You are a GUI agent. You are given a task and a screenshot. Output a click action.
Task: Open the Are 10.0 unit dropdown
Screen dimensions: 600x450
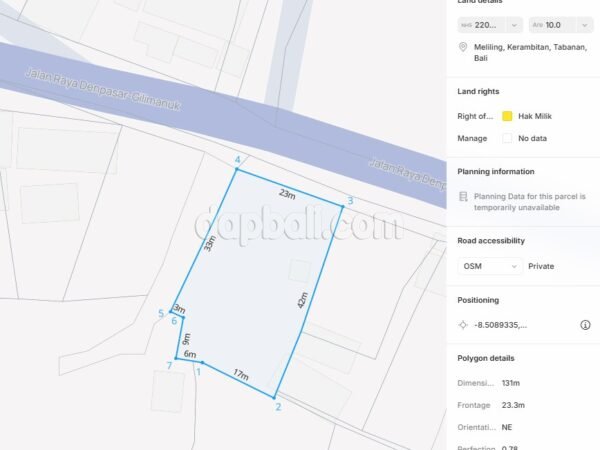click(561, 25)
